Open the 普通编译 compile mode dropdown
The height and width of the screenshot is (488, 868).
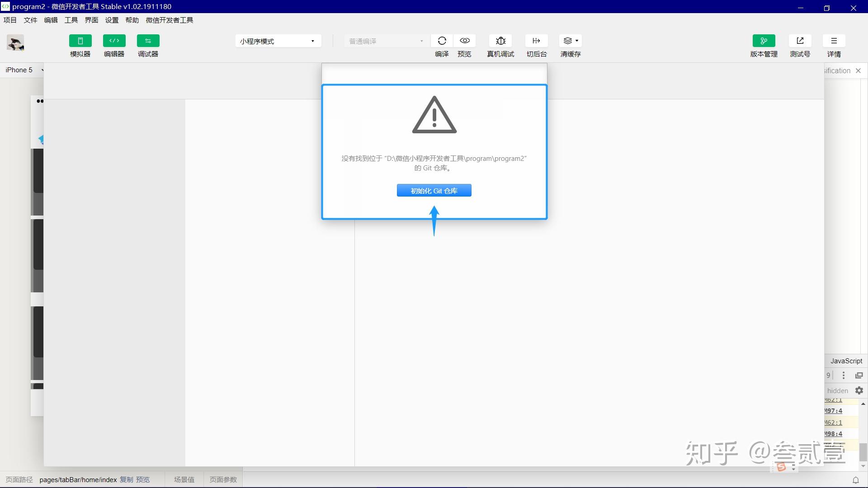(387, 41)
